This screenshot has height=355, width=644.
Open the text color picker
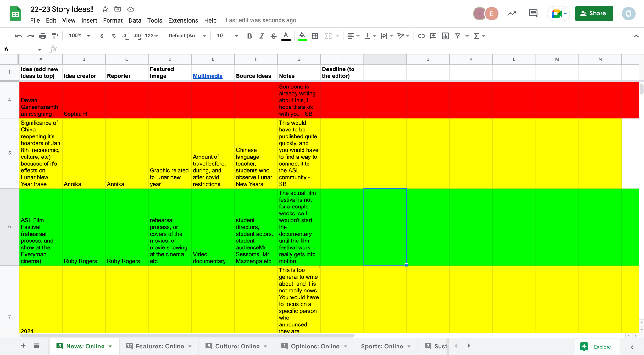(x=286, y=36)
